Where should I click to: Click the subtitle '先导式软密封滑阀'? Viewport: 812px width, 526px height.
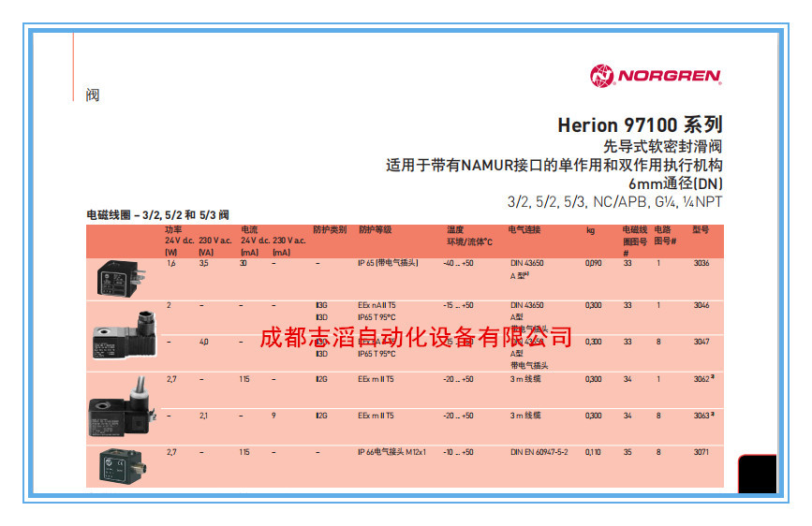pyautogui.click(x=663, y=147)
